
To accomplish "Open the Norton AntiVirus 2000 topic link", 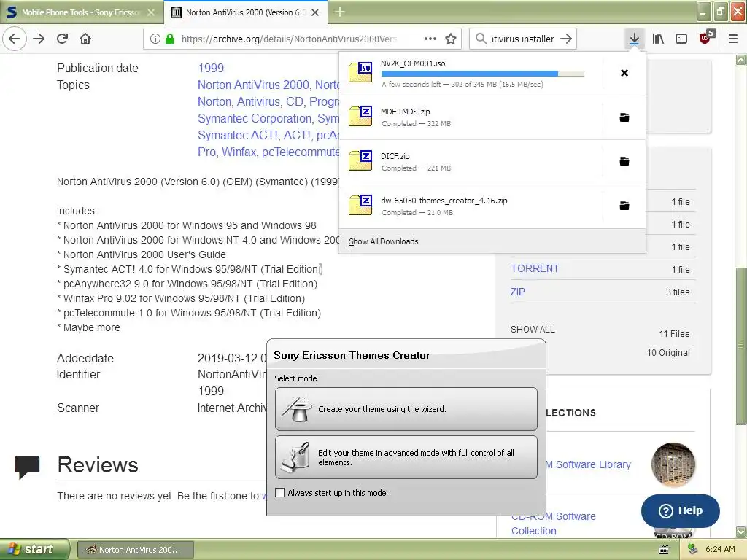I will pos(253,85).
